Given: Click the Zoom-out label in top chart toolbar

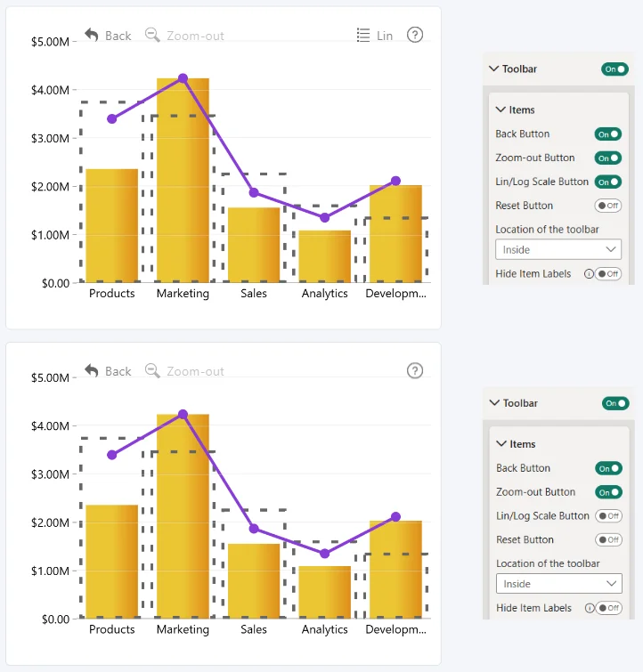Looking at the screenshot, I should 195,36.
